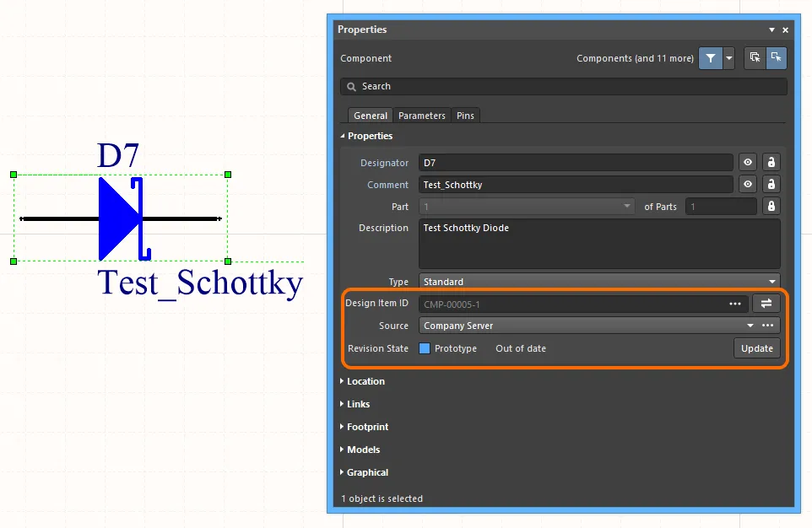Image resolution: width=812 pixels, height=528 pixels.
Task: Switch to the General tab
Action: click(371, 116)
